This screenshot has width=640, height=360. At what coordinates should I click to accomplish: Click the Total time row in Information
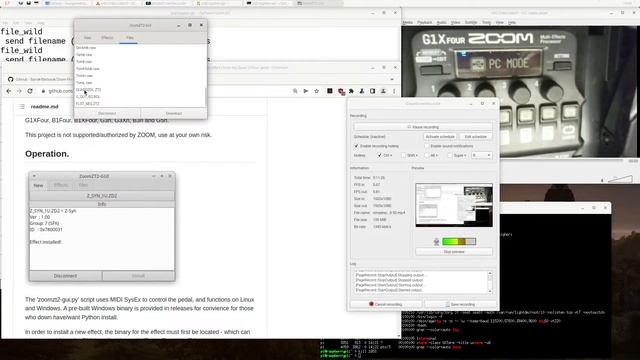tap(369, 178)
